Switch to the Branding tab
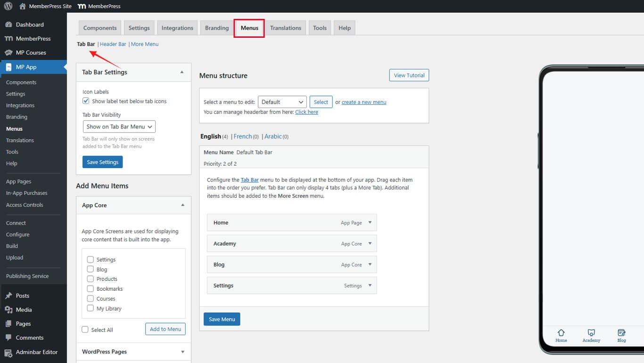 [216, 28]
